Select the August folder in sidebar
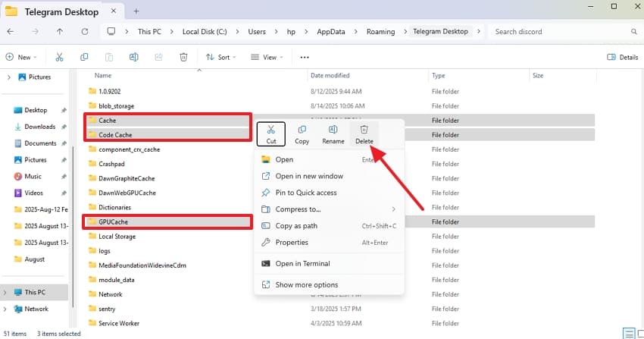The width and height of the screenshot is (644, 339). (x=35, y=259)
